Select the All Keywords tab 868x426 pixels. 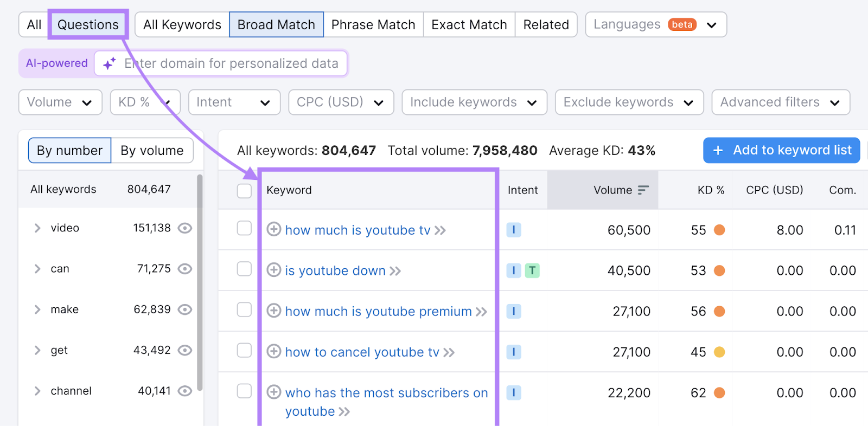[182, 24]
